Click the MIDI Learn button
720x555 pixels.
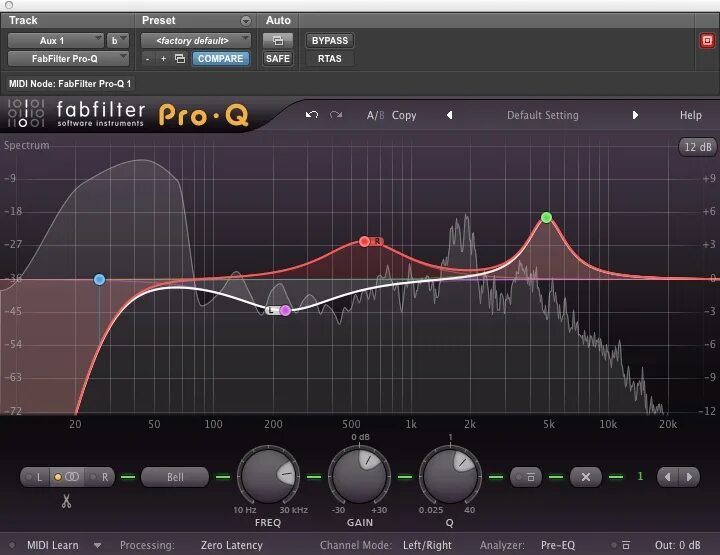tap(52, 545)
